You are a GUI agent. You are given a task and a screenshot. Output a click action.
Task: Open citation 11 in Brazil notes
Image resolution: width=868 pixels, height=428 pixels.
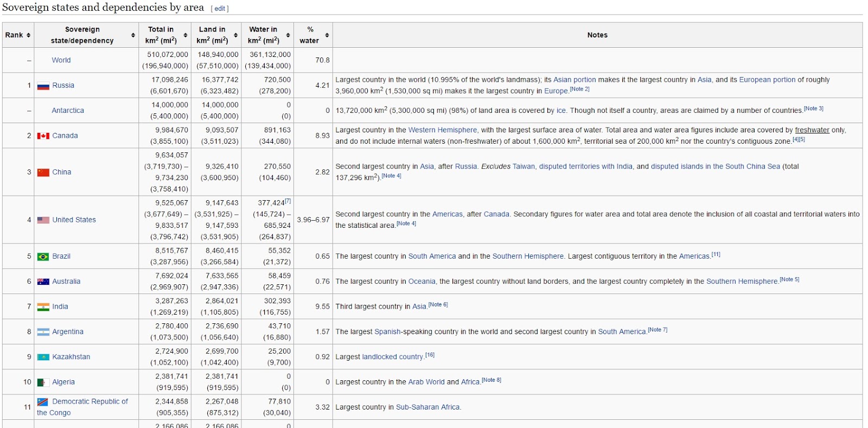click(x=716, y=254)
